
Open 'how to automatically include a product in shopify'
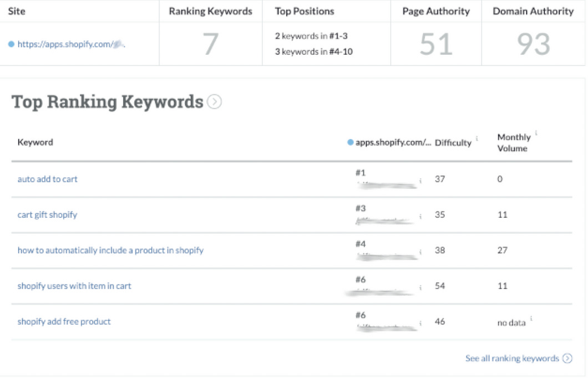click(110, 251)
